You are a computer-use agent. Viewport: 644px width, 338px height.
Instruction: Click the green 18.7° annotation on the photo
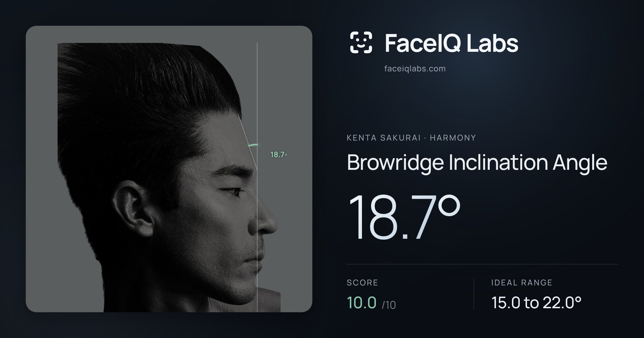click(x=279, y=155)
